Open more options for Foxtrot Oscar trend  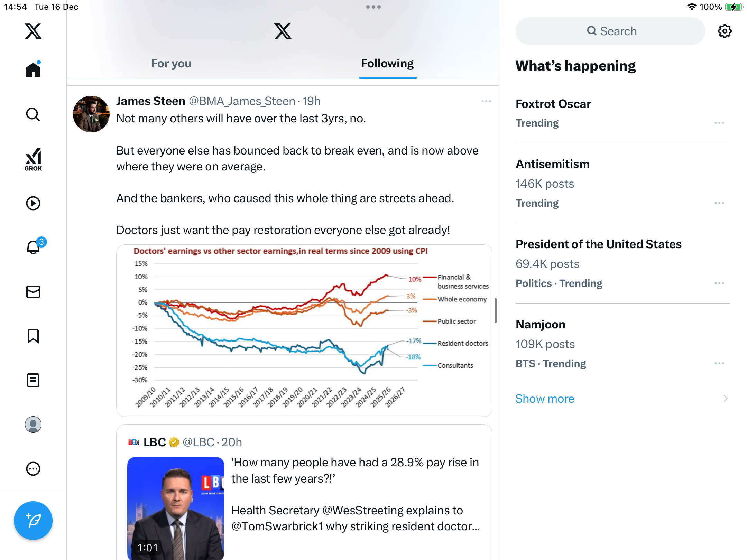(x=719, y=123)
